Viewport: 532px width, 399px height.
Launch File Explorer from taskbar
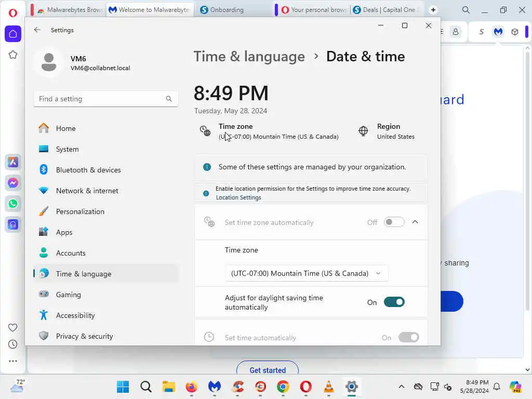(x=169, y=387)
